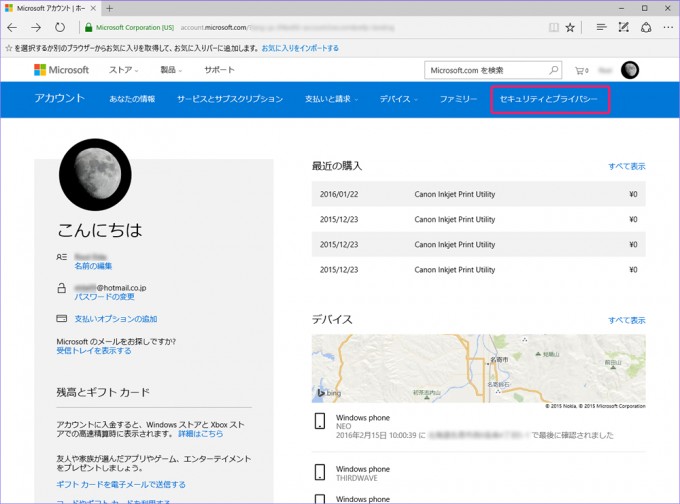Click the Bing device location map
Viewport: 680px width, 504px height.
tap(478, 368)
